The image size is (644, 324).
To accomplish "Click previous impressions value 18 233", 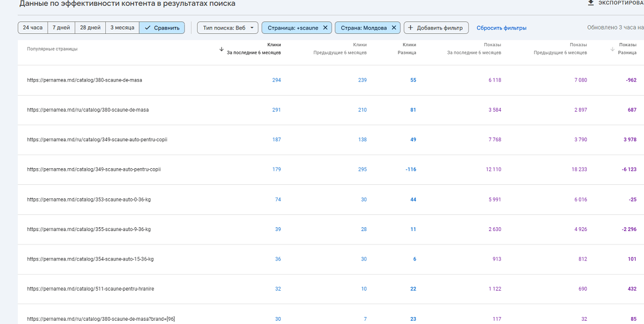I will click(579, 169).
